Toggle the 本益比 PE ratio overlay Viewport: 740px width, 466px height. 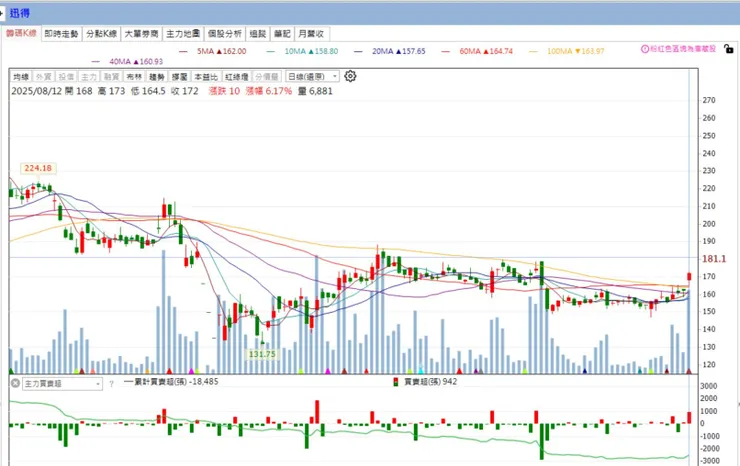pos(206,76)
